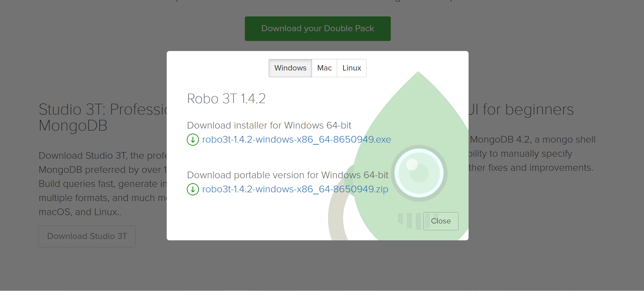Viewport: 644px width, 291px height.
Task: Open the robo3t-1.4.2 portable .zip link
Action: click(x=295, y=189)
